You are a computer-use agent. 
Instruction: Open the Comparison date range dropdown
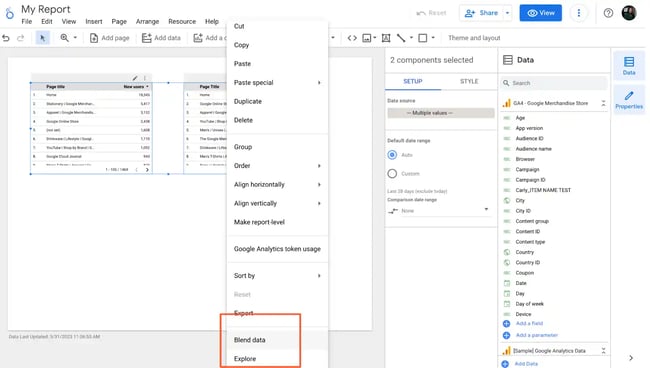point(439,211)
